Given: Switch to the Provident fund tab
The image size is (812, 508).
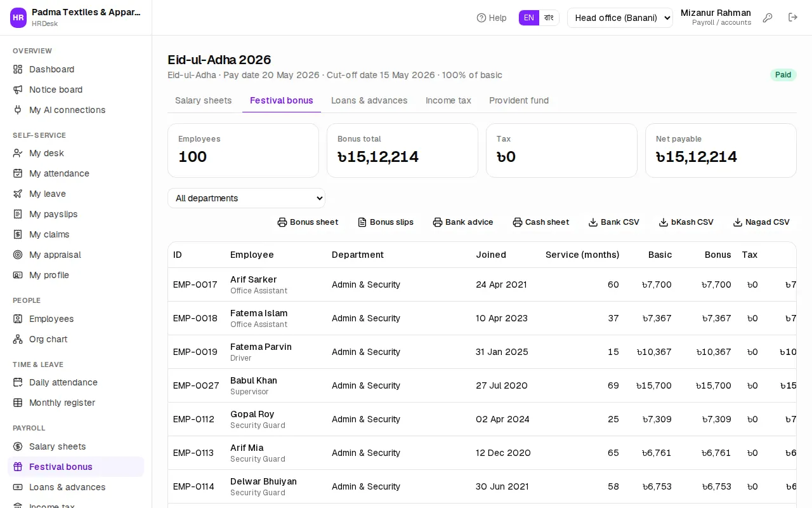Looking at the screenshot, I should pos(519,100).
